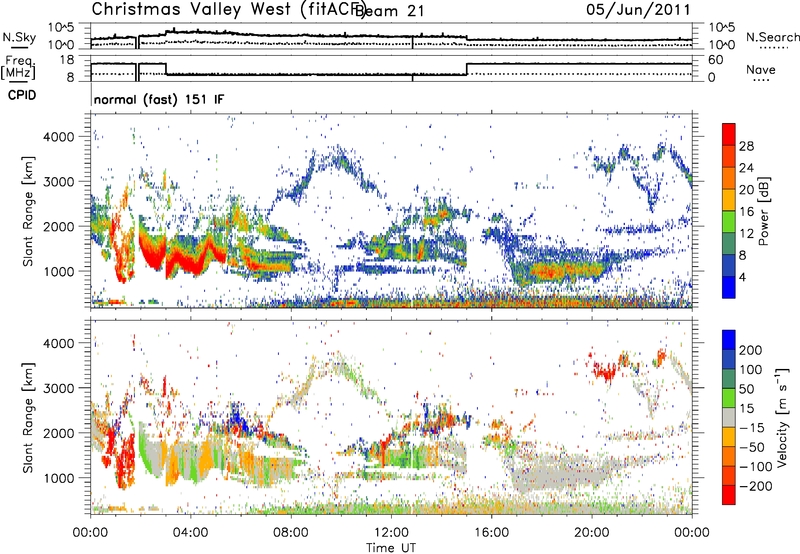This screenshot has width=800, height=554.
Task: Click the '3000' tick in the velocity panel
Action: tap(58, 388)
